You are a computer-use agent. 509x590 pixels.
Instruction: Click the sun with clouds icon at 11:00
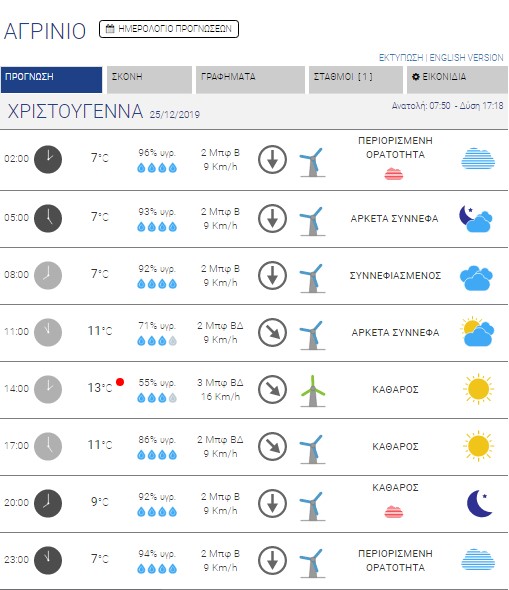[477, 332]
